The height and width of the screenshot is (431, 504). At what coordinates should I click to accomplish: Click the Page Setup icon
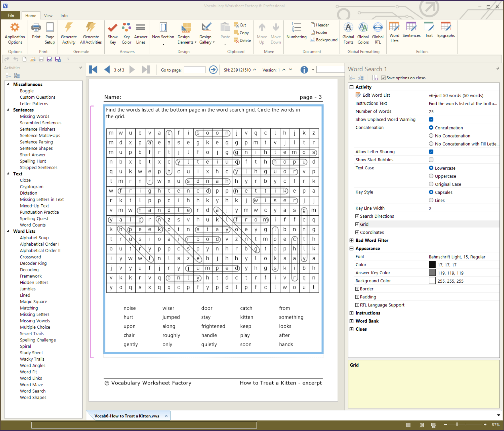coord(50,28)
